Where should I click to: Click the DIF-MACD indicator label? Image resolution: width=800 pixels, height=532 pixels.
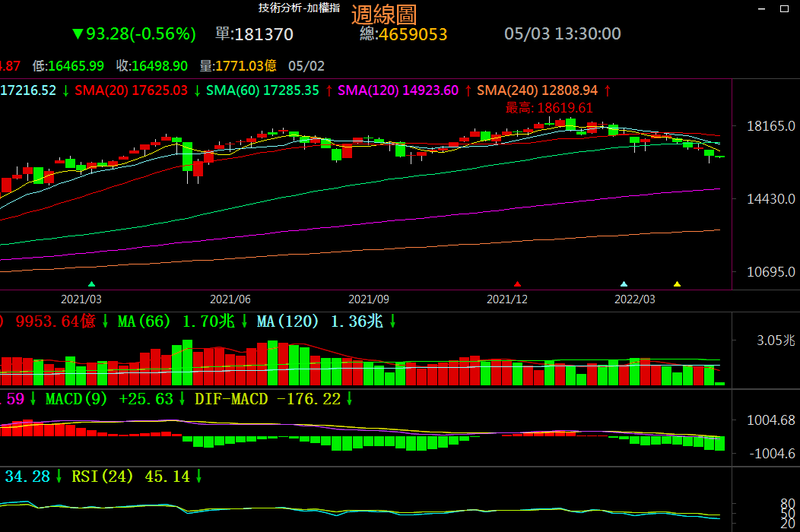coord(231,398)
